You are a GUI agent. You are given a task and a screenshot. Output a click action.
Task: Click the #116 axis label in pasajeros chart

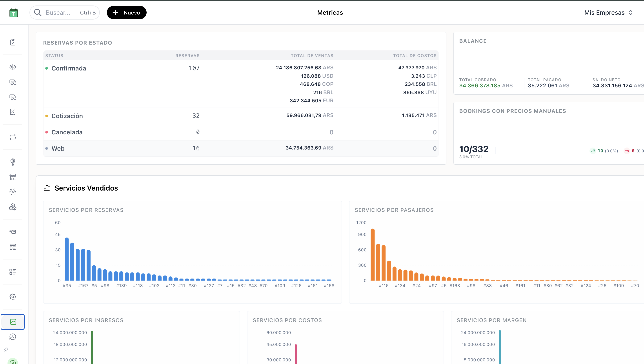pos(384,285)
